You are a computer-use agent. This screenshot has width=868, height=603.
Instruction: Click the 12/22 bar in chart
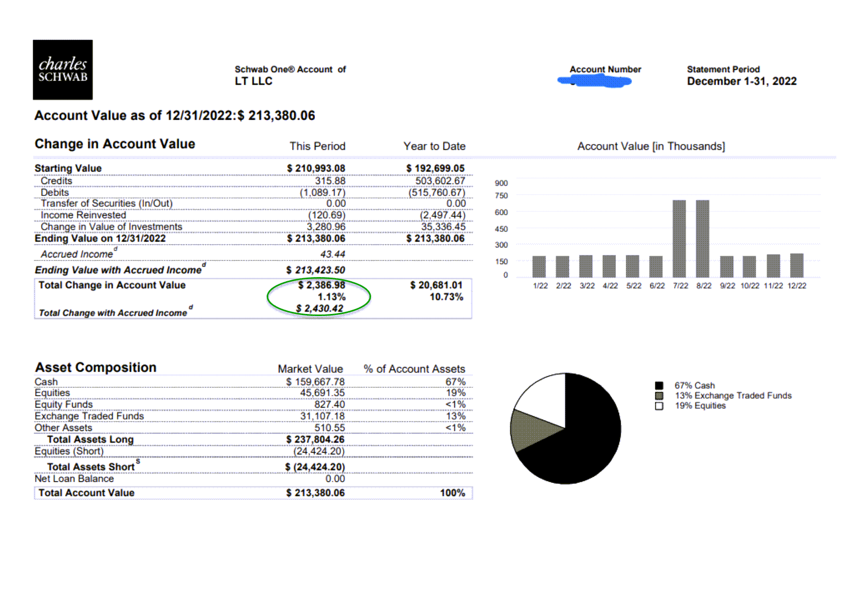(x=797, y=266)
